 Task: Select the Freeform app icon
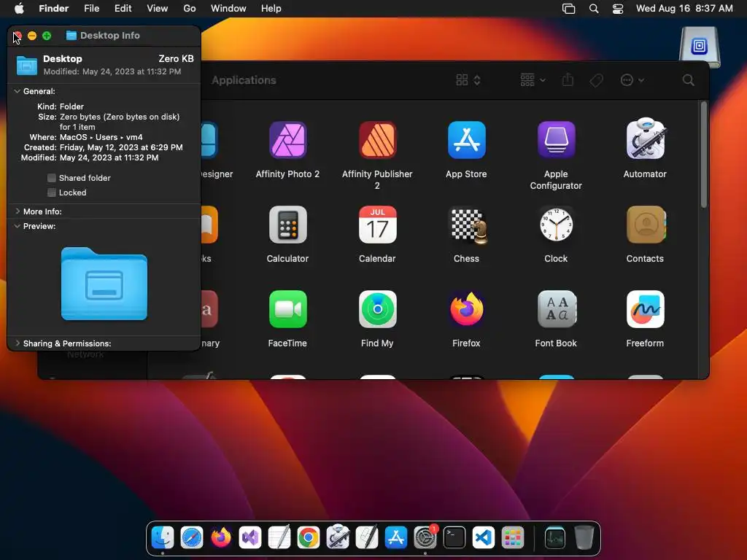(x=645, y=309)
